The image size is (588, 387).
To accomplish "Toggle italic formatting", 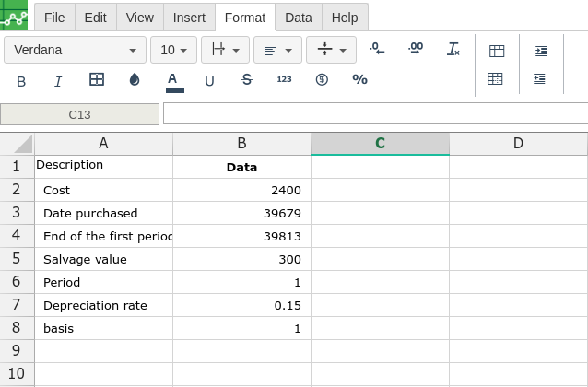I will [58, 81].
